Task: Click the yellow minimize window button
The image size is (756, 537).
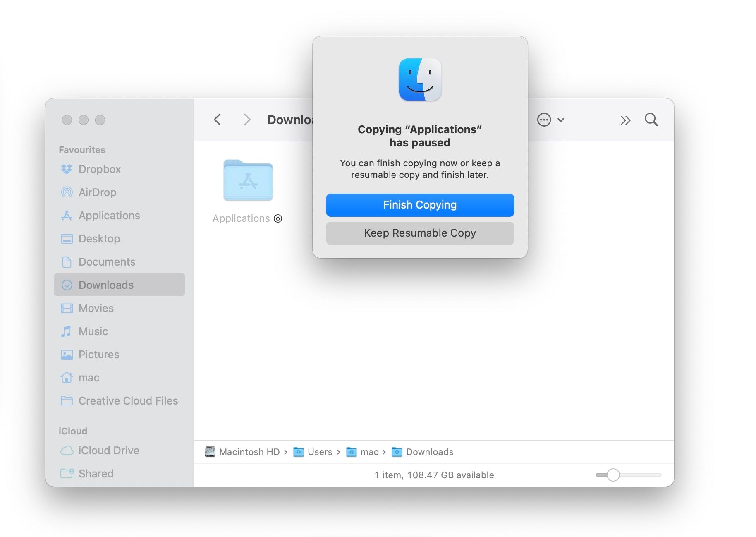Action: [84, 120]
